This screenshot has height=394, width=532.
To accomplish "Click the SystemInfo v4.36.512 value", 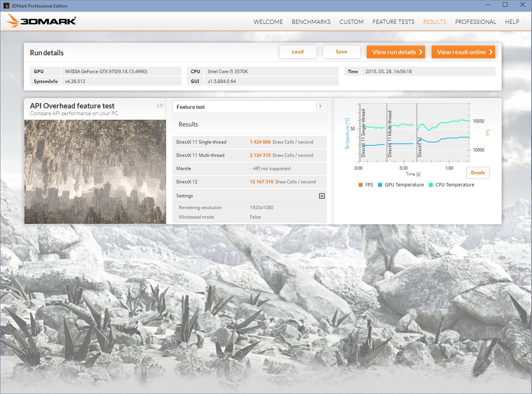I will 75,81.
